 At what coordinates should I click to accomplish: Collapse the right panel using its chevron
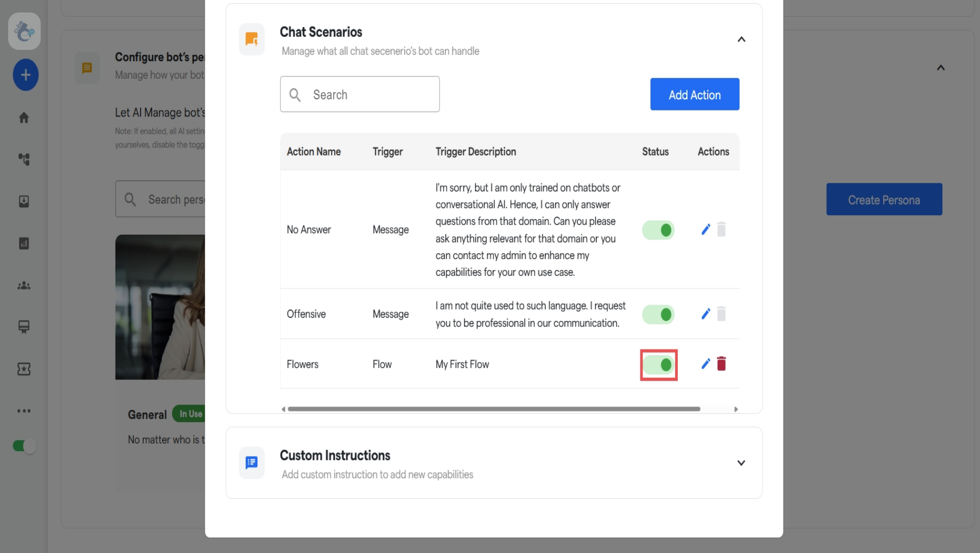(941, 67)
